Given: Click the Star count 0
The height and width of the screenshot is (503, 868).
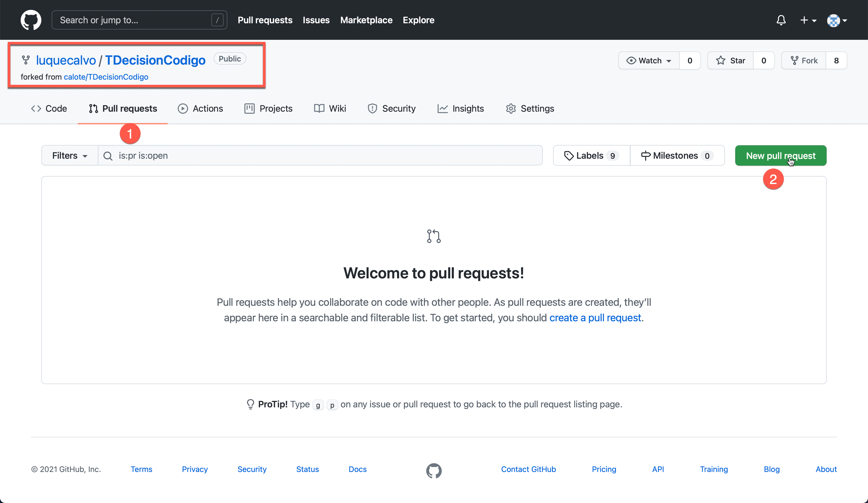Looking at the screenshot, I should point(764,60).
